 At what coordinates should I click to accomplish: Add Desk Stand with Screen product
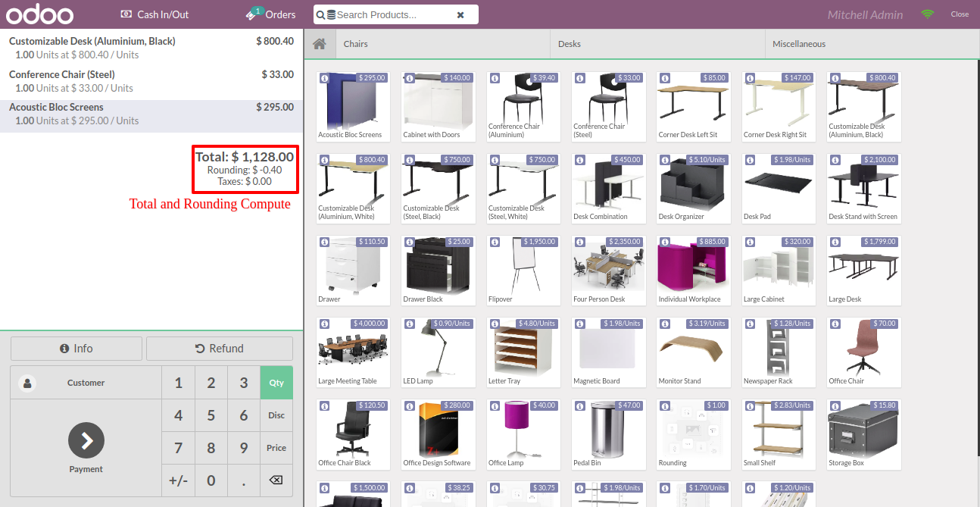click(x=864, y=189)
